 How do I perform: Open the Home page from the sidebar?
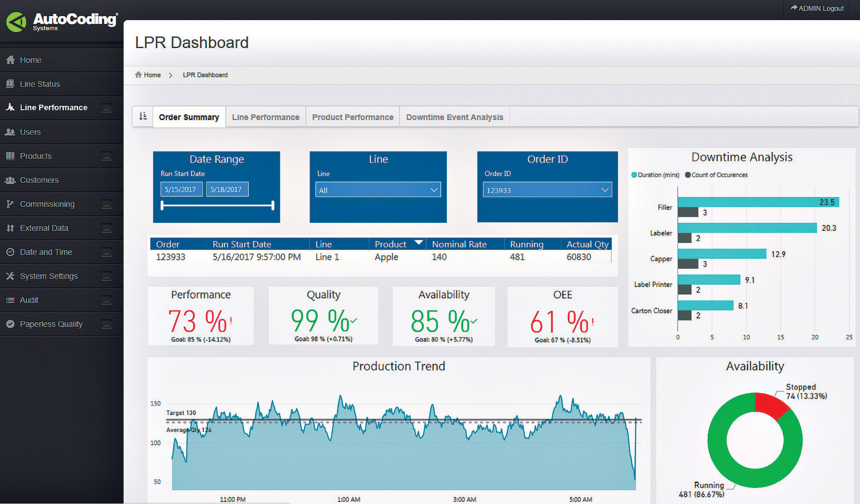[30, 60]
